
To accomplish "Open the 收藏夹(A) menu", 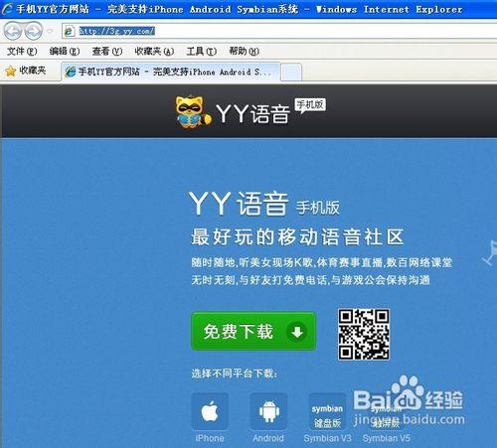I will [x=154, y=52].
